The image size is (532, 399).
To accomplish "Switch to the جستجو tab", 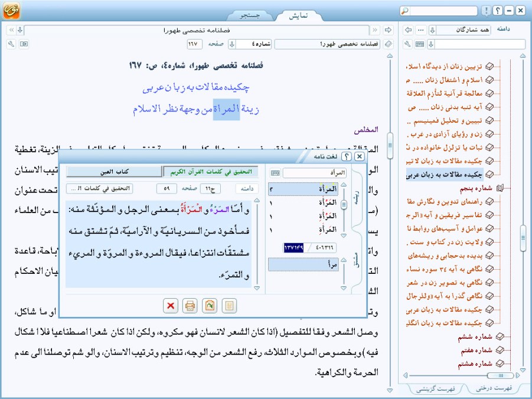I will click(250, 15).
